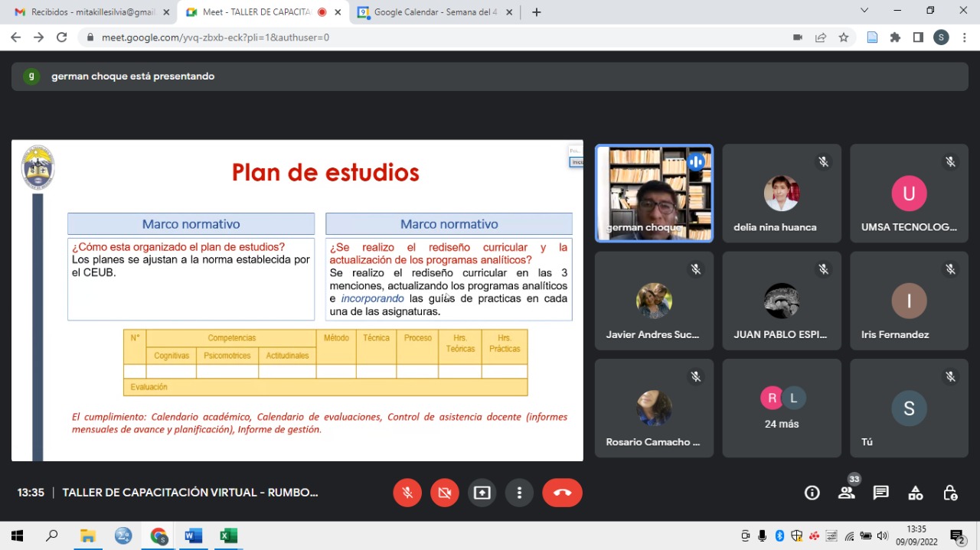980x550 pixels.
Task: Click the present screen button
Action: coord(482,493)
